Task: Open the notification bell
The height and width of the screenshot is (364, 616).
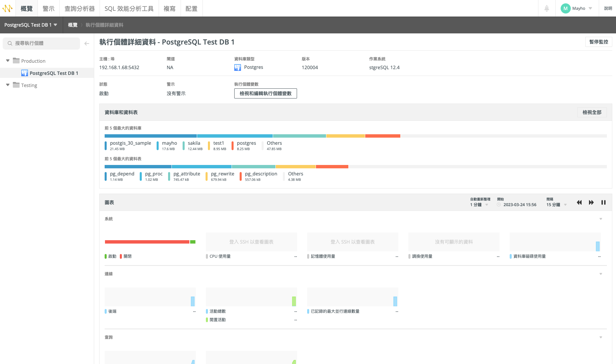Action: pyautogui.click(x=547, y=8)
